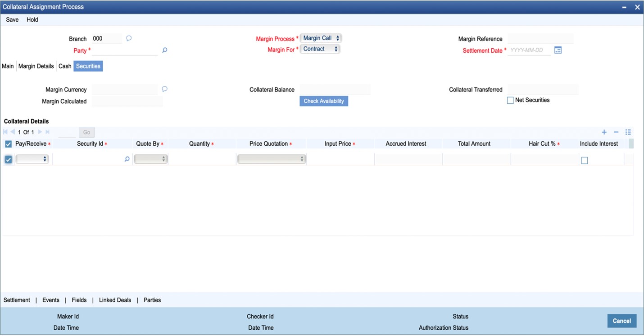
Task: Click the Margin Calculated field
Action: 127,101
